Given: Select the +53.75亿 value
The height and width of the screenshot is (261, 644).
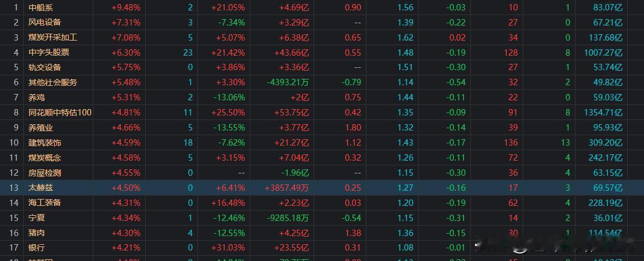Looking at the screenshot, I should pos(291,113).
